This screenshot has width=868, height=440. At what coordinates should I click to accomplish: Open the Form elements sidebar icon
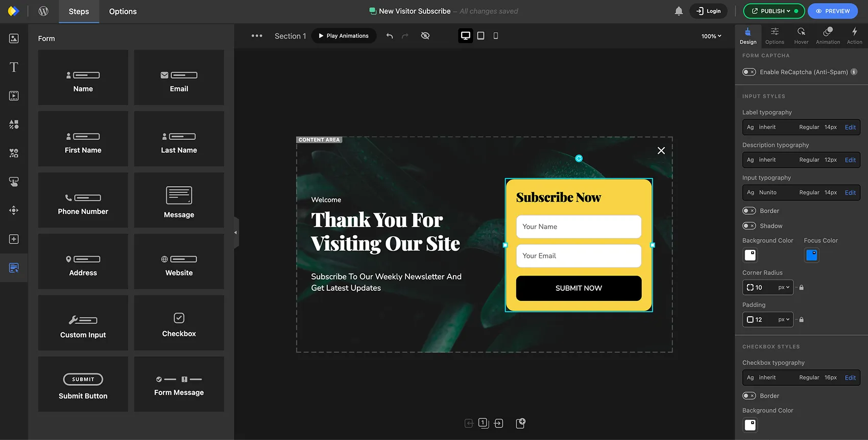tap(14, 268)
